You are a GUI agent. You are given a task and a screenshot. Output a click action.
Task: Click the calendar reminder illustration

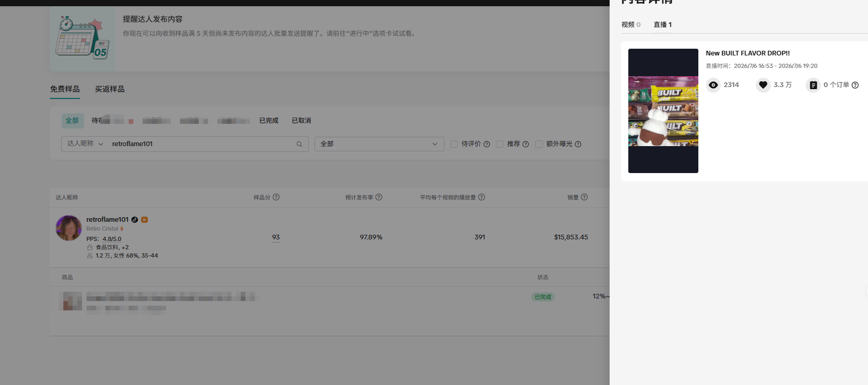click(x=82, y=39)
